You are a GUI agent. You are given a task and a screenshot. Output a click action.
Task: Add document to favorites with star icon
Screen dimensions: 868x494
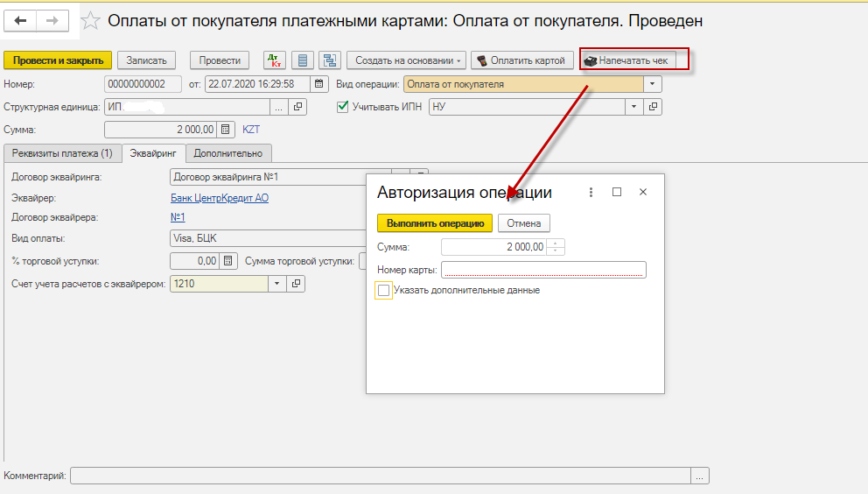pyautogui.click(x=90, y=21)
